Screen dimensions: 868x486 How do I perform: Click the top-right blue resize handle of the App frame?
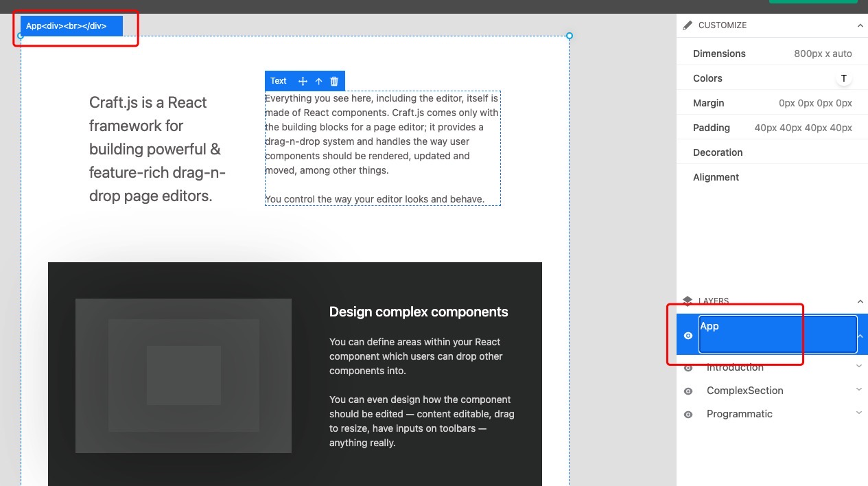[570, 36]
